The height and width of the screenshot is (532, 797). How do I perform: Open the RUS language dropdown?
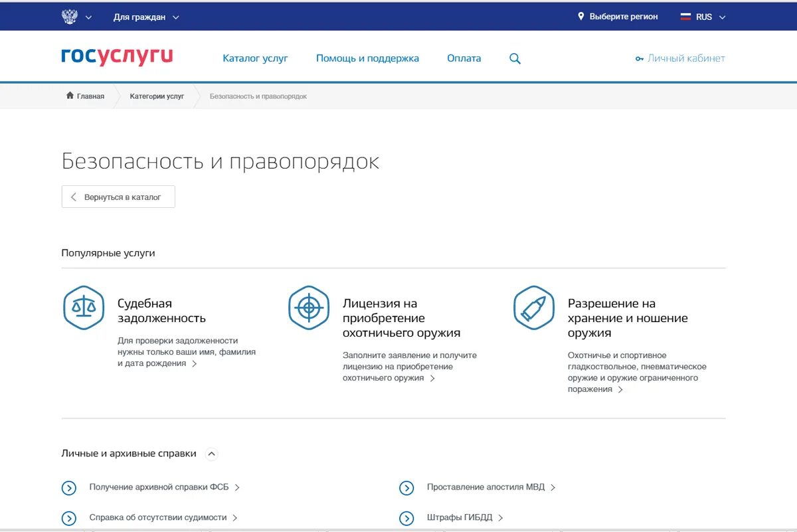(711, 17)
